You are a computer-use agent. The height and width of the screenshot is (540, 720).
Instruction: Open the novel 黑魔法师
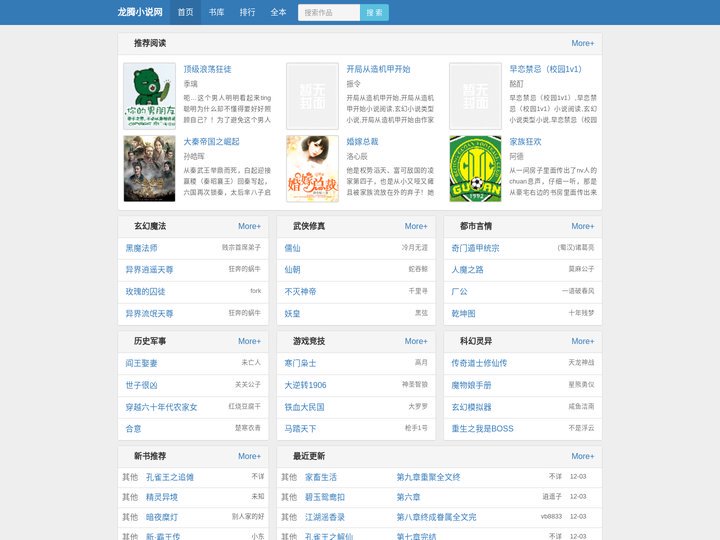(141, 248)
